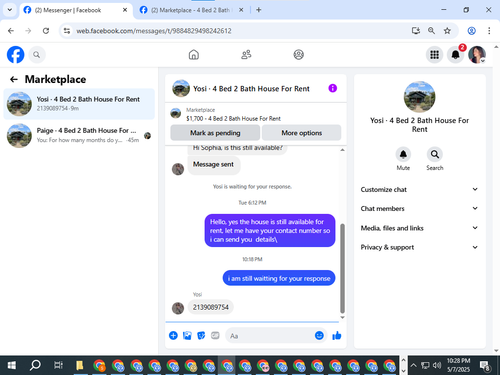This screenshot has width=500, height=375.
Task: Open the account profile picture menu
Action: [477, 55]
